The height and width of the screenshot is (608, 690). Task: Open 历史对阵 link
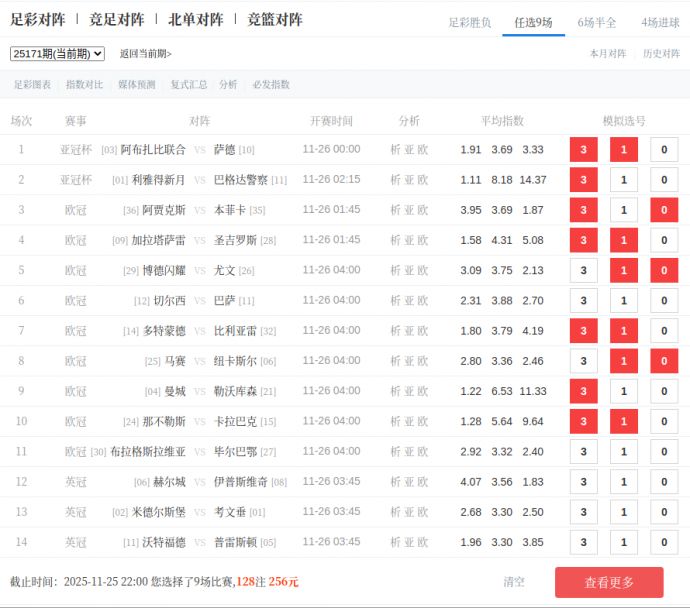pyautogui.click(x=661, y=54)
